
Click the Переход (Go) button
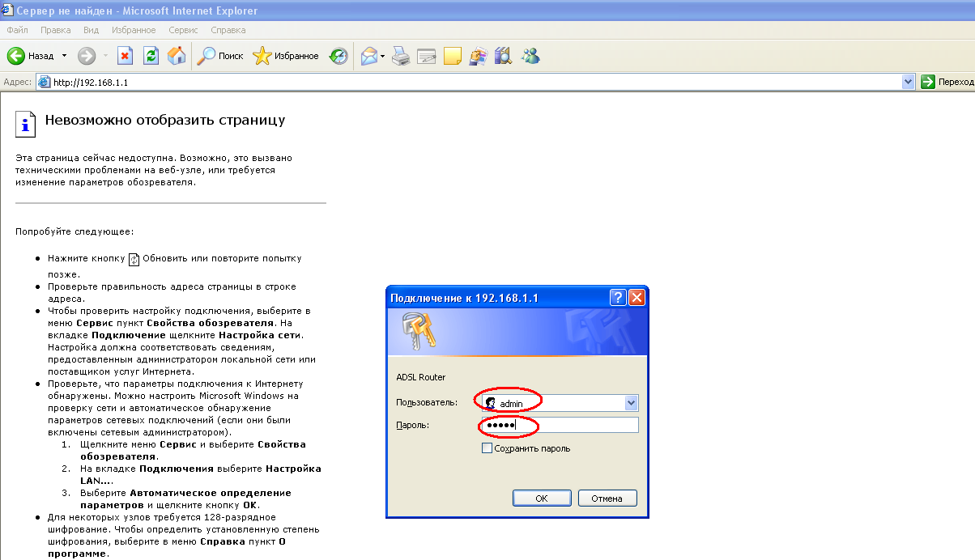click(x=947, y=83)
